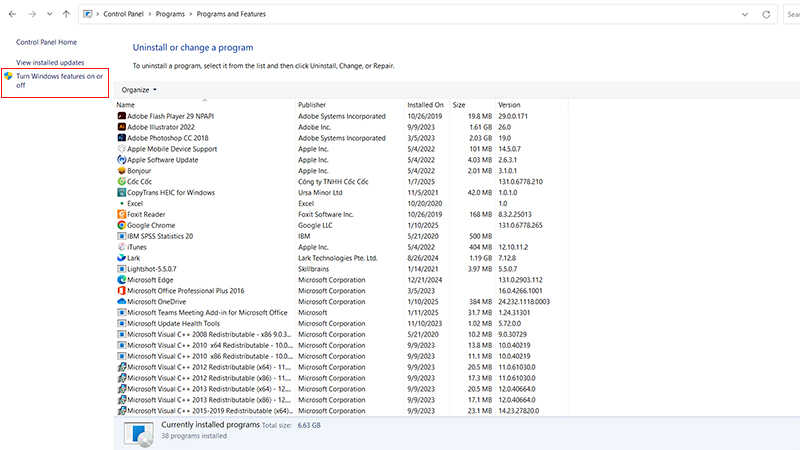The image size is (800, 450).
Task: Open the Control Panel Home link
Action: pos(46,42)
